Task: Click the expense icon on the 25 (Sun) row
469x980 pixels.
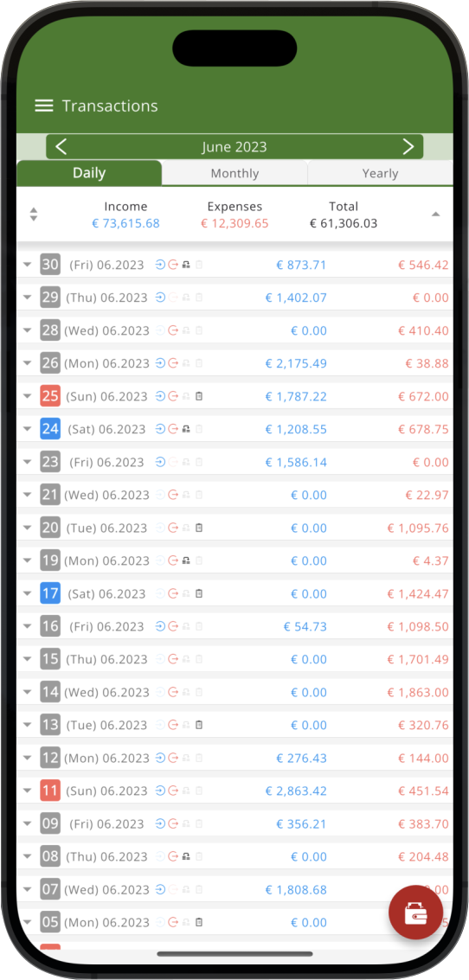Action: [x=173, y=395]
